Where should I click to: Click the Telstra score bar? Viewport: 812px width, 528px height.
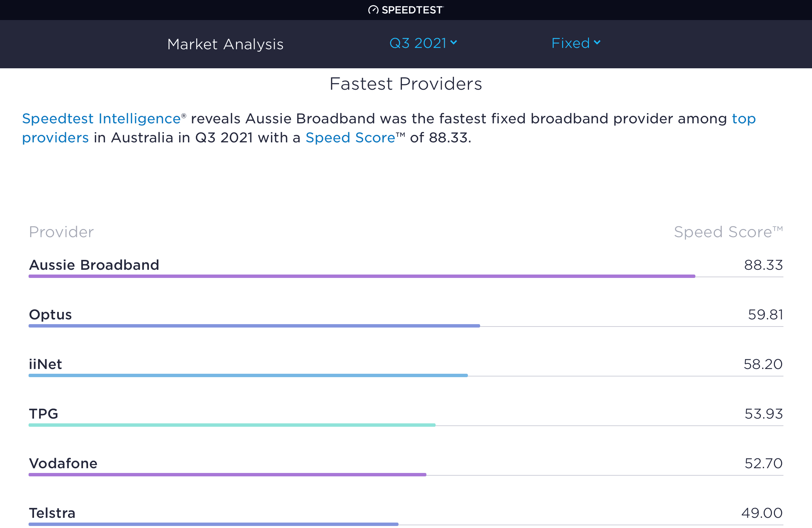point(213,524)
